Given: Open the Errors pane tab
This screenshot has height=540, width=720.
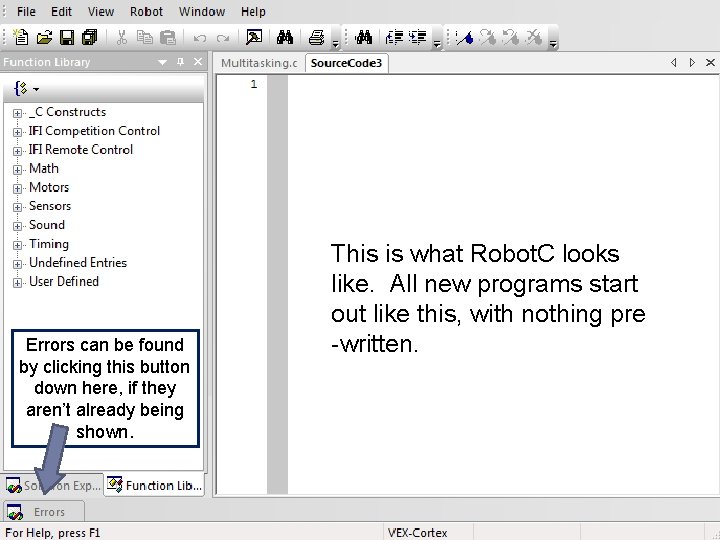Looking at the screenshot, I should pos(44,512).
